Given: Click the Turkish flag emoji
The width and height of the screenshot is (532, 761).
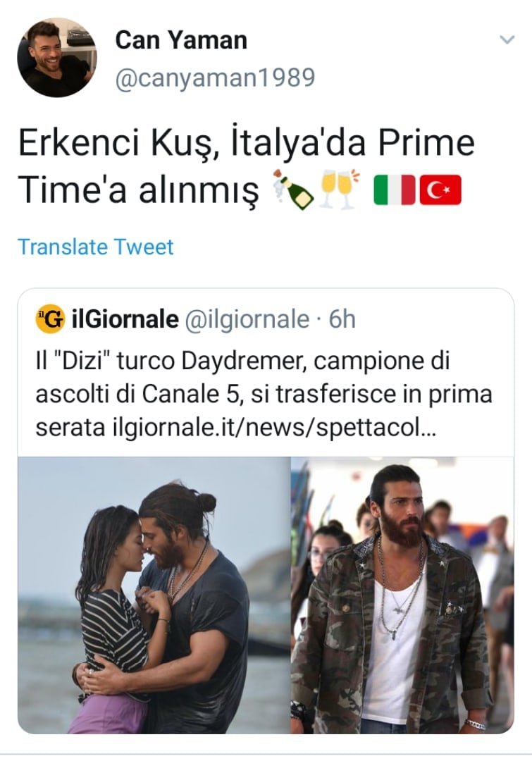Looking at the screenshot, I should 440,190.
